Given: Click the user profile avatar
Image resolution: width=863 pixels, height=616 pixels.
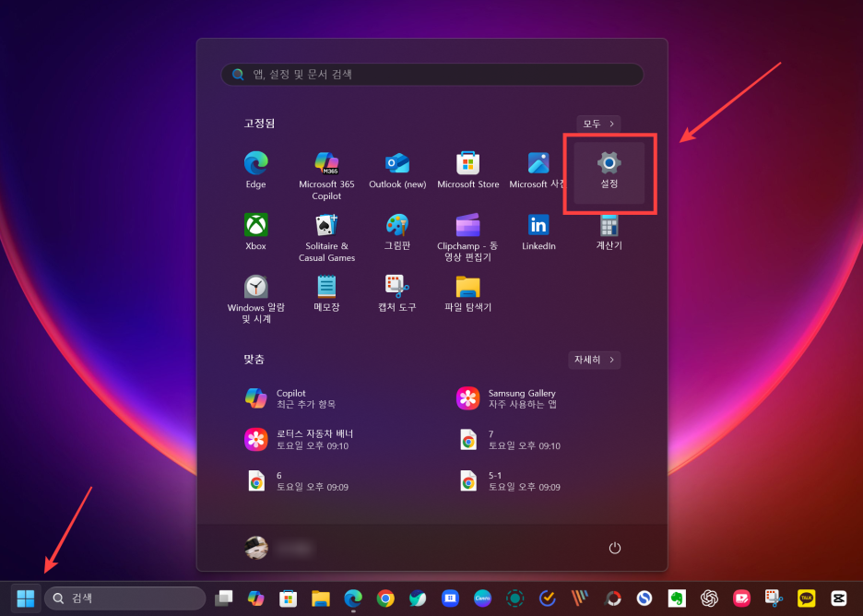Looking at the screenshot, I should pyautogui.click(x=256, y=548).
